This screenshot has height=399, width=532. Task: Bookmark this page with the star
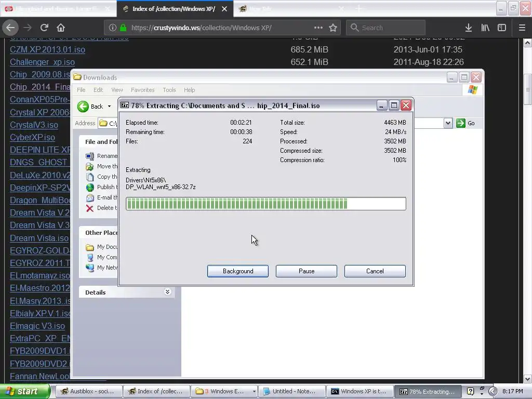point(333,28)
